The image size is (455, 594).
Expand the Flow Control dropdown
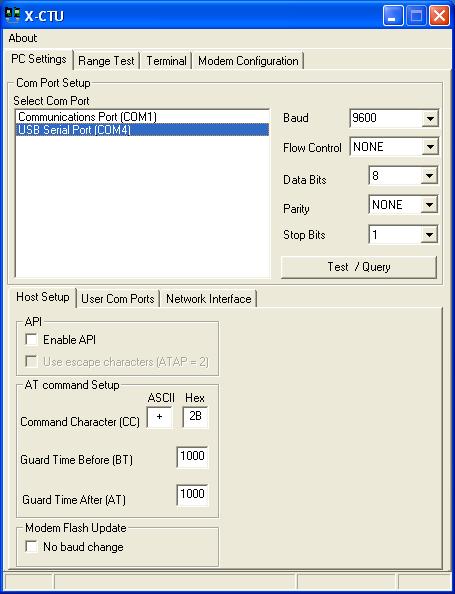click(430, 147)
